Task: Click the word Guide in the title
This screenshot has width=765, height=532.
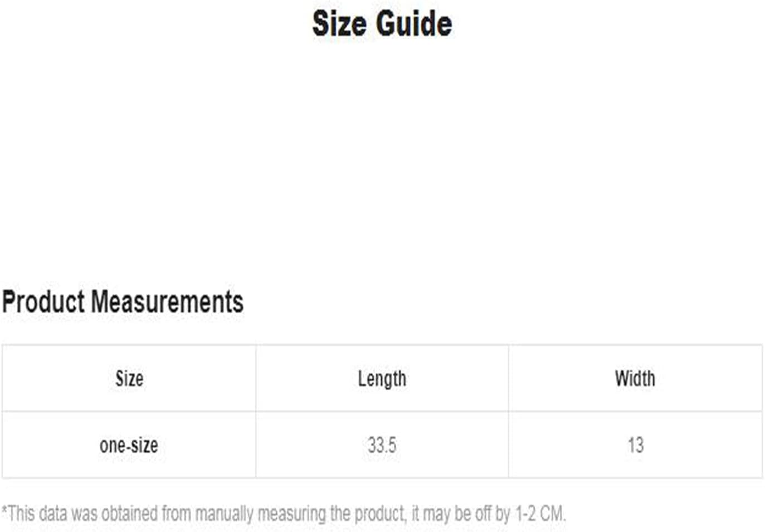Action: [413, 24]
